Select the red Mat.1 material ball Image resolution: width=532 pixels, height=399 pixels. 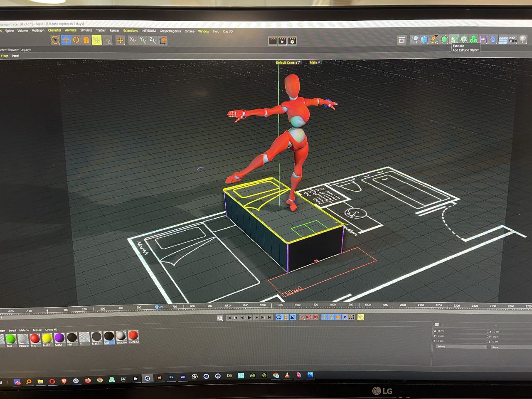click(x=35, y=339)
